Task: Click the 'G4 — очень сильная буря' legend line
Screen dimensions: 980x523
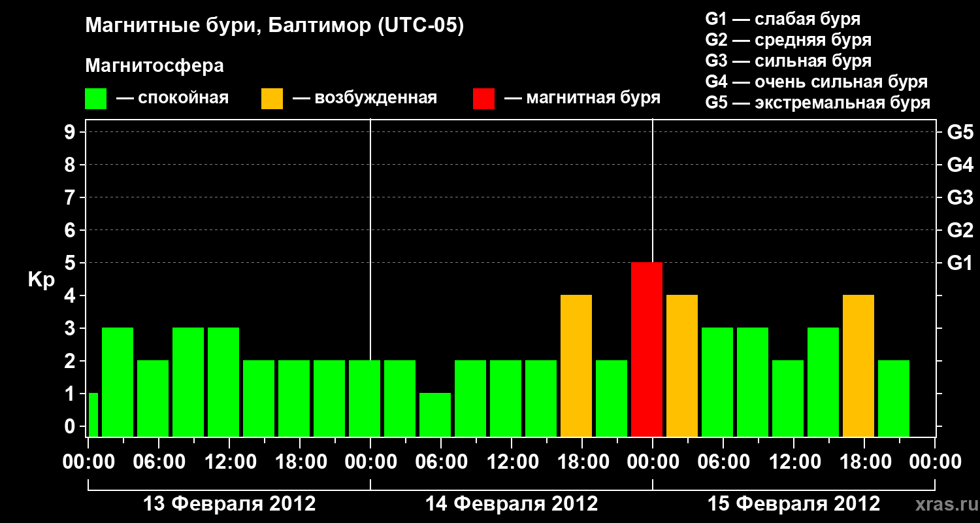Action: 816,82
